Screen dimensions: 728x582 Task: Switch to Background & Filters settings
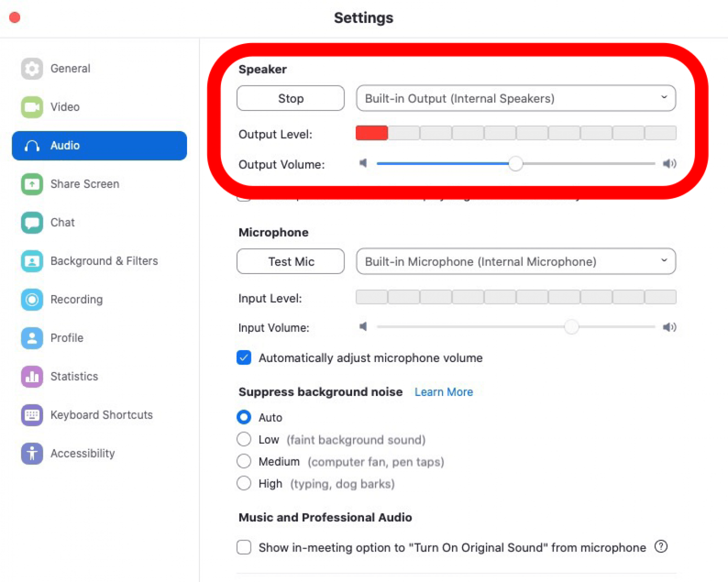[104, 261]
